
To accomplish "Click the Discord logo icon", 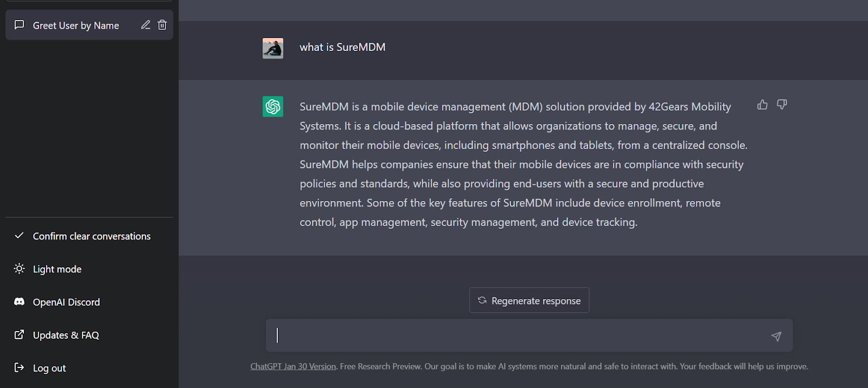I will tap(20, 302).
